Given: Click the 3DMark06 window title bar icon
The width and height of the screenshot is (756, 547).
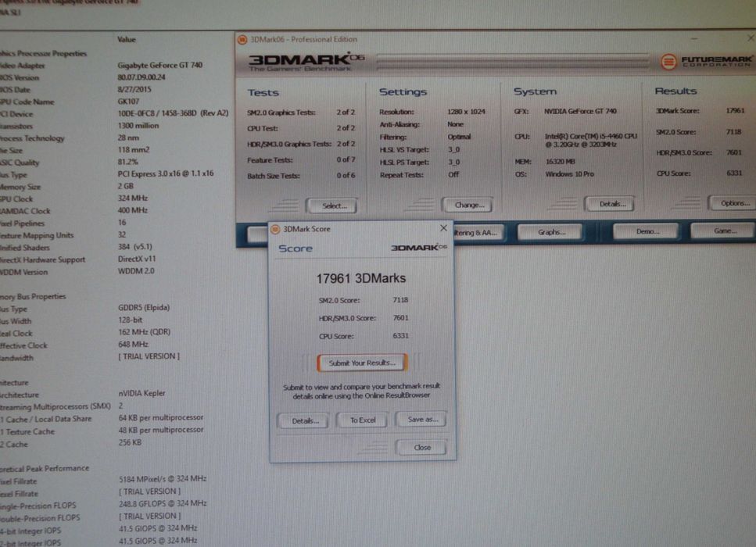Looking at the screenshot, I should pos(242,40).
